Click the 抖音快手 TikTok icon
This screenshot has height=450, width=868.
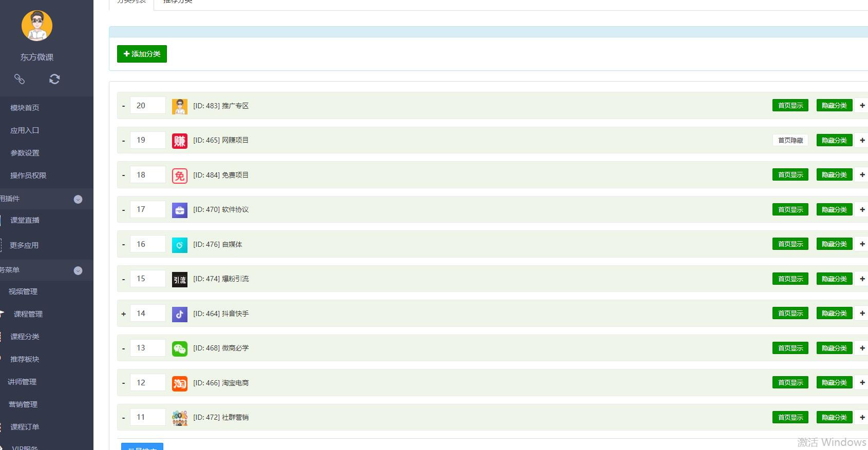[x=179, y=314]
